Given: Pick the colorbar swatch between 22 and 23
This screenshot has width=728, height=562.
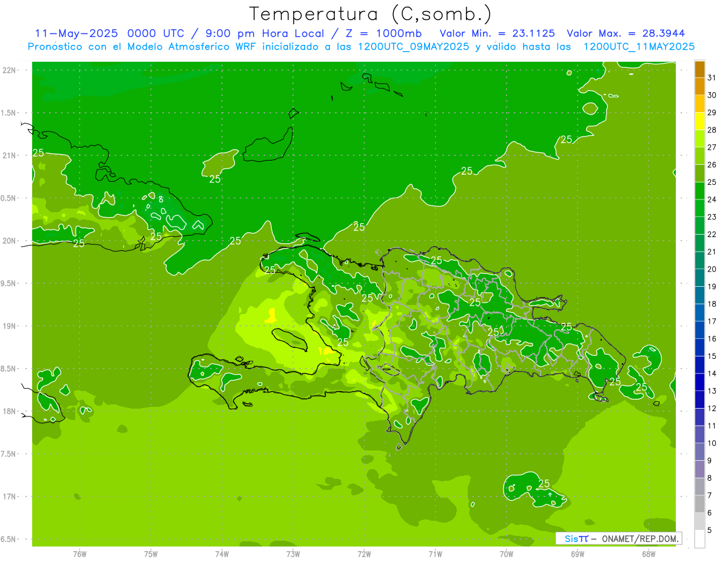Looking at the screenshot, I should 699,226.
